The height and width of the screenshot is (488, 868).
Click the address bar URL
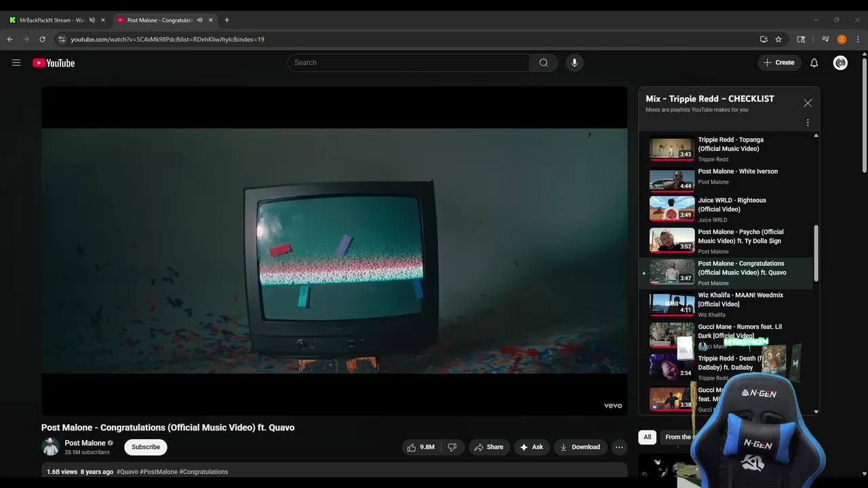click(x=167, y=39)
